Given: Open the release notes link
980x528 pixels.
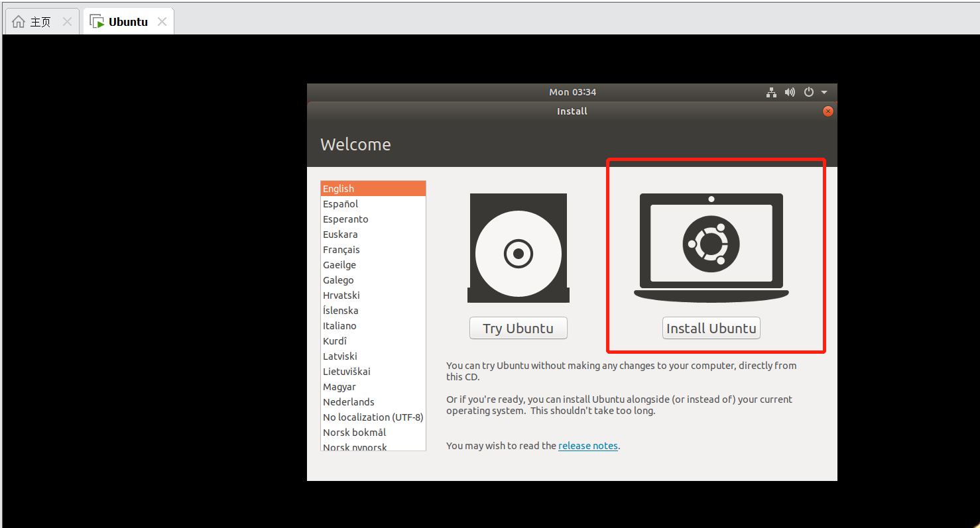Looking at the screenshot, I should pyautogui.click(x=588, y=446).
